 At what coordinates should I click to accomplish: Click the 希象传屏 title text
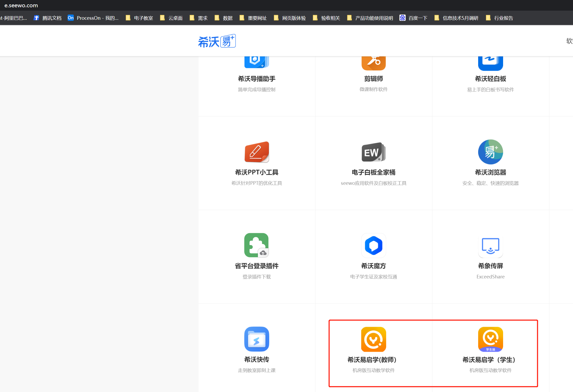[491, 266]
